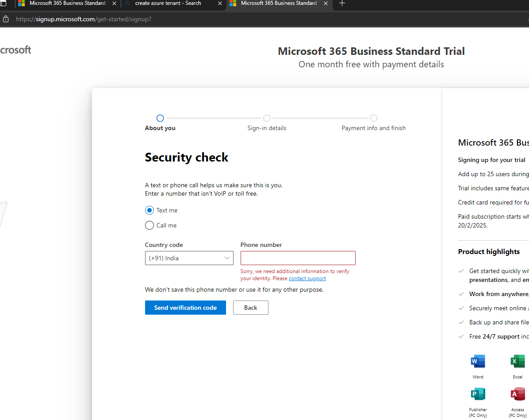
Task: Select the Call me radio option
Action: pyautogui.click(x=149, y=225)
